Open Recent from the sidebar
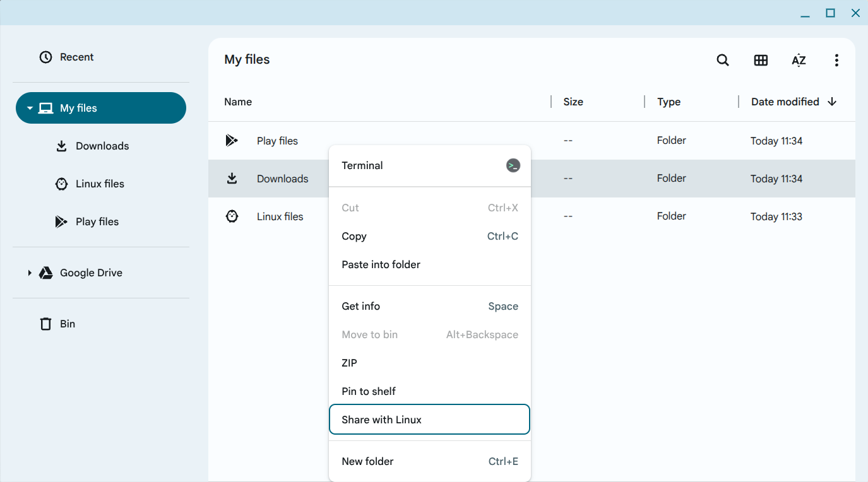Screen dimensions: 868x482 [76, 57]
